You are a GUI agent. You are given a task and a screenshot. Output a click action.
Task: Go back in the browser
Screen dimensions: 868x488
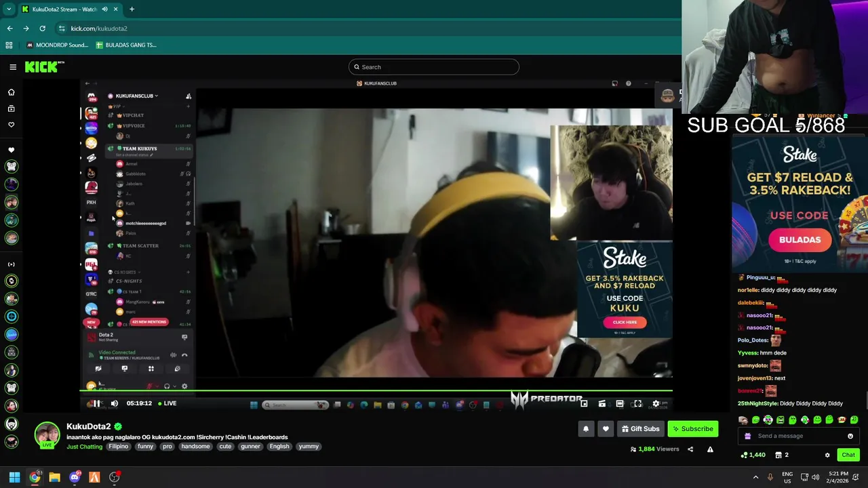pyautogui.click(x=9, y=28)
